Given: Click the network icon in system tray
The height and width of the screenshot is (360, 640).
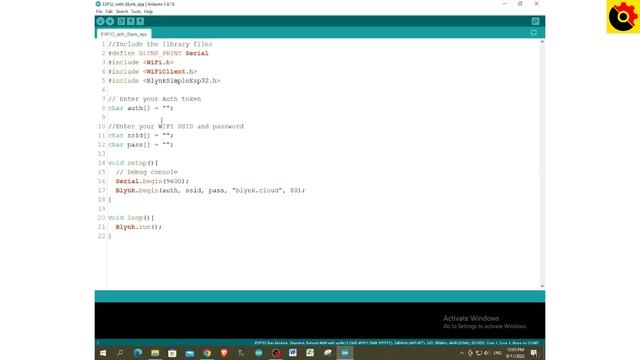Looking at the screenshot, I should click(478, 353).
